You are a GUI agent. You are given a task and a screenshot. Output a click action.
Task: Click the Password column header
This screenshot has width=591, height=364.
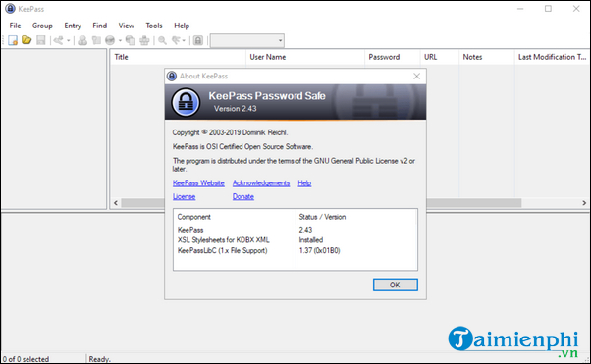[x=392, y=57]
